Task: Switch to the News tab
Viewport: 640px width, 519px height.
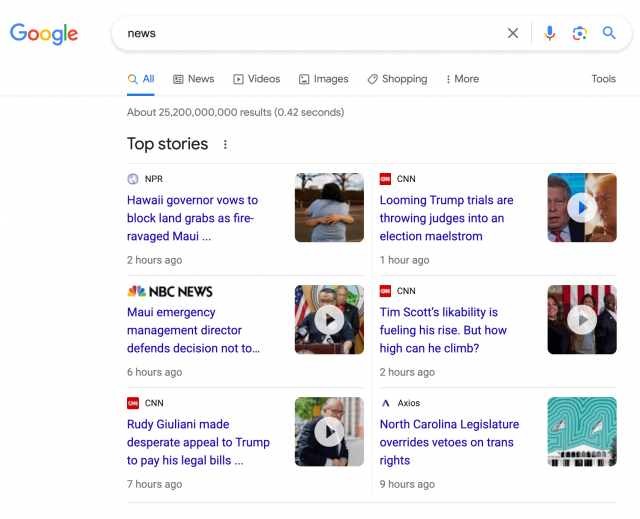Action: tap(193, 79)
